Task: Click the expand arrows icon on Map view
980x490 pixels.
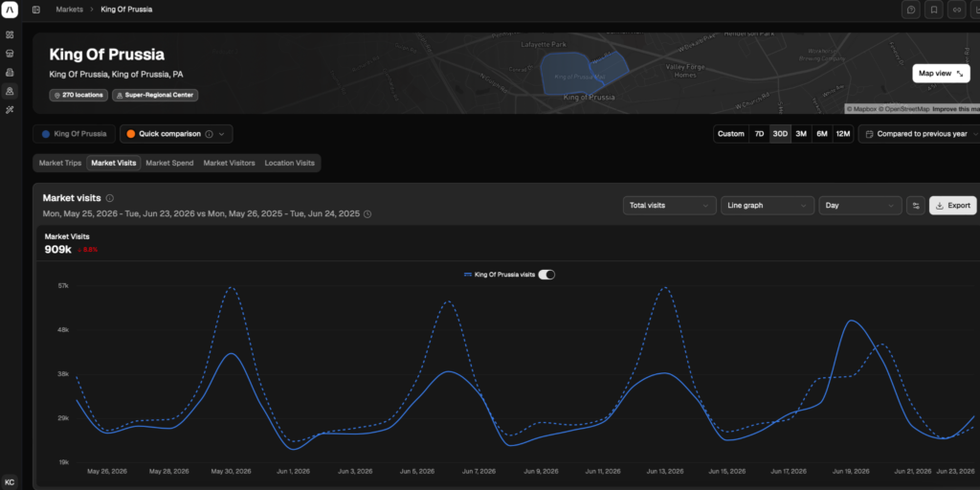Action: [960, 74]
